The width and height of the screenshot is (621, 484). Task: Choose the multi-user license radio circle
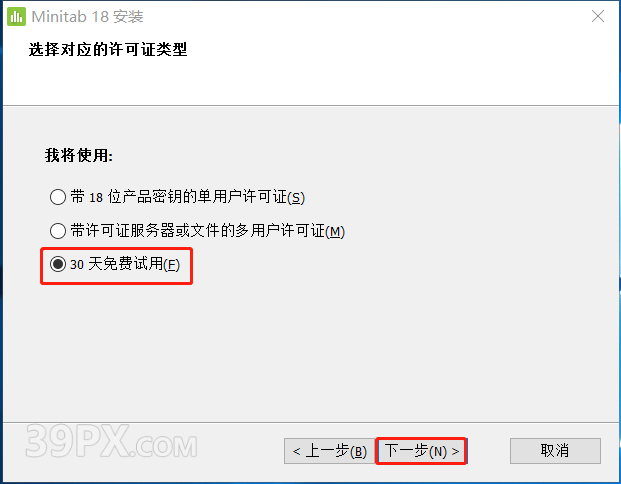point(58,231)
